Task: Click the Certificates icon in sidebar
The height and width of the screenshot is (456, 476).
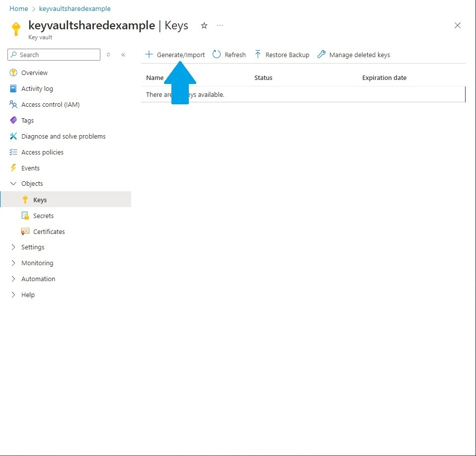Action: pyautogui.click(x=25, y=231)
